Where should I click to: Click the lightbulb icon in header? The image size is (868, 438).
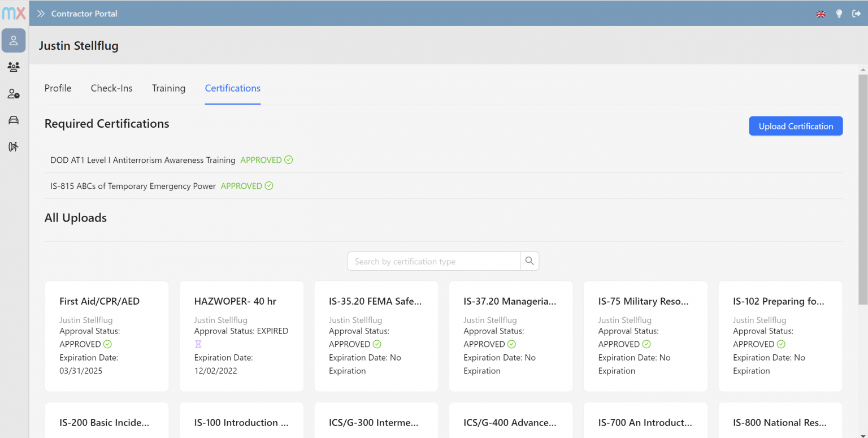tap(839, 14)
